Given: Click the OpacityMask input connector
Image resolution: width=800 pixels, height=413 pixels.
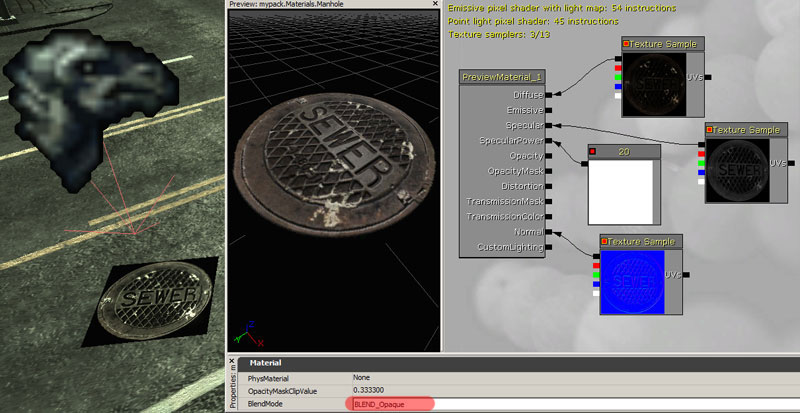Looking at the screenshot, I should [548, 171].
